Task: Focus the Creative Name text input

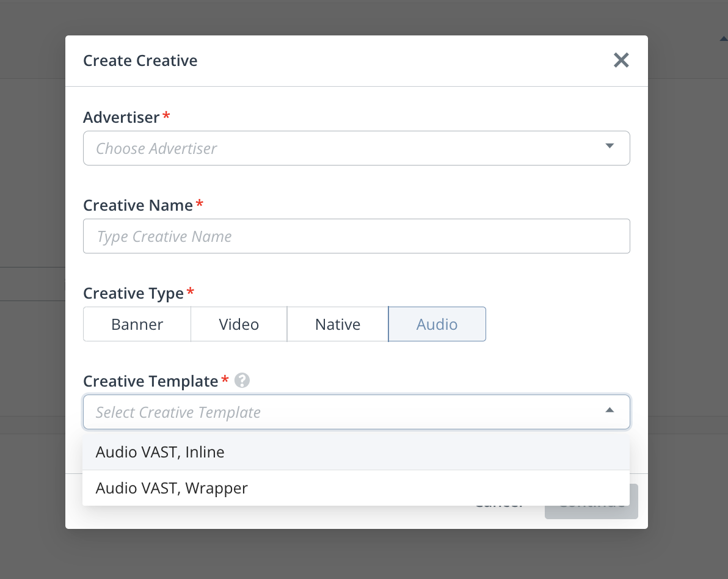Action: click(x=356, y=236)
